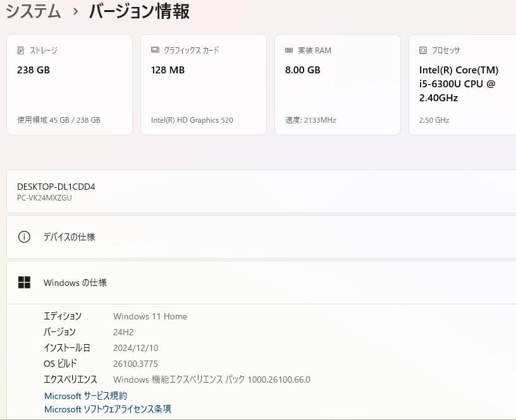Click the エディション row showing Windows 11 Home

pos(149,316)
